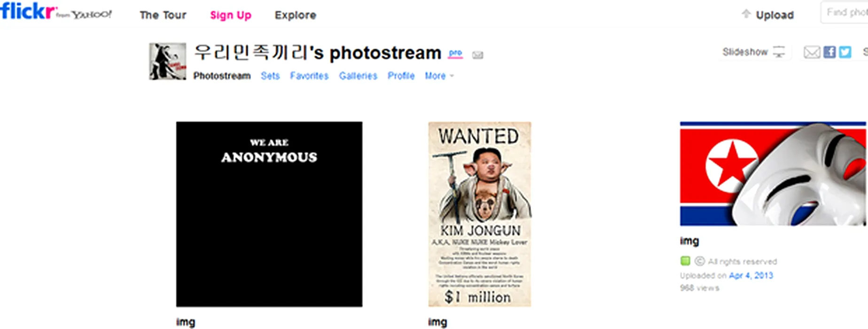Click the pro badge icon
Screen dimensions: 868x329
click(x=455, y=53)
